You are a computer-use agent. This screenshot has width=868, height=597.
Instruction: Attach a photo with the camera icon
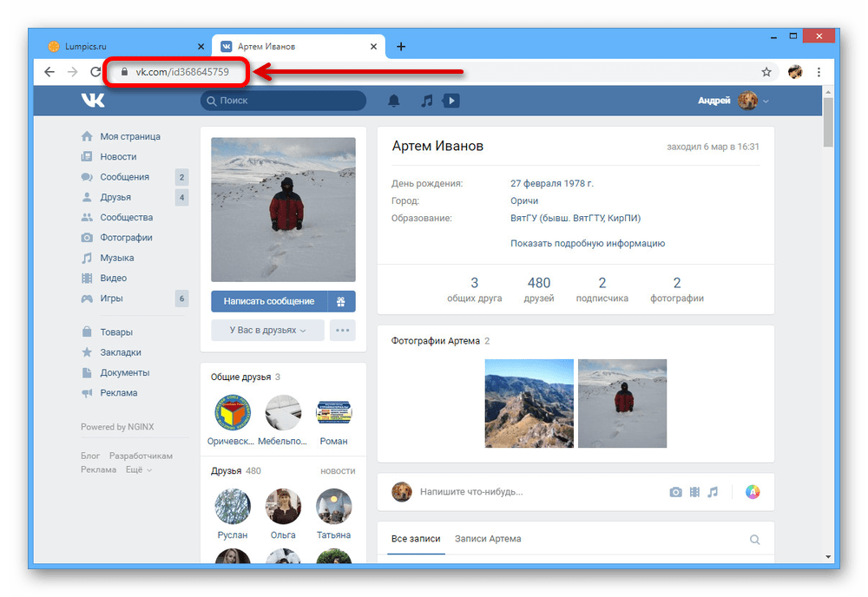675,492
